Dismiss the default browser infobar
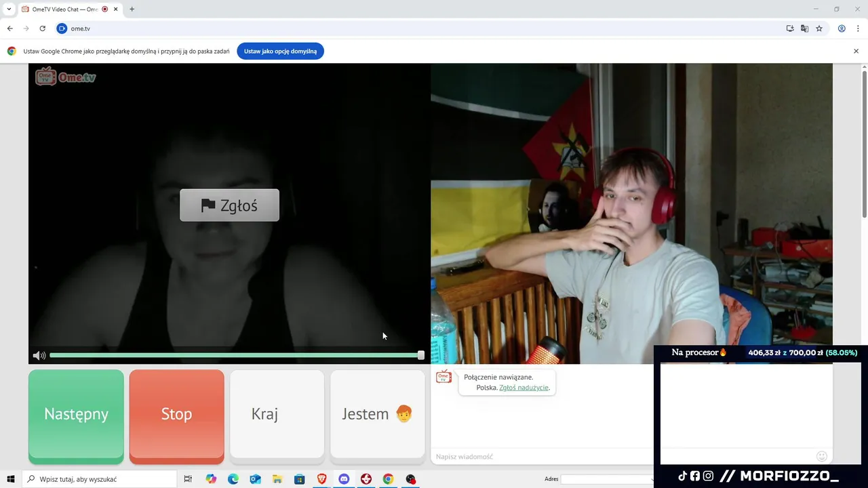This screenshot has height=488, width=868. click(856, 51)
